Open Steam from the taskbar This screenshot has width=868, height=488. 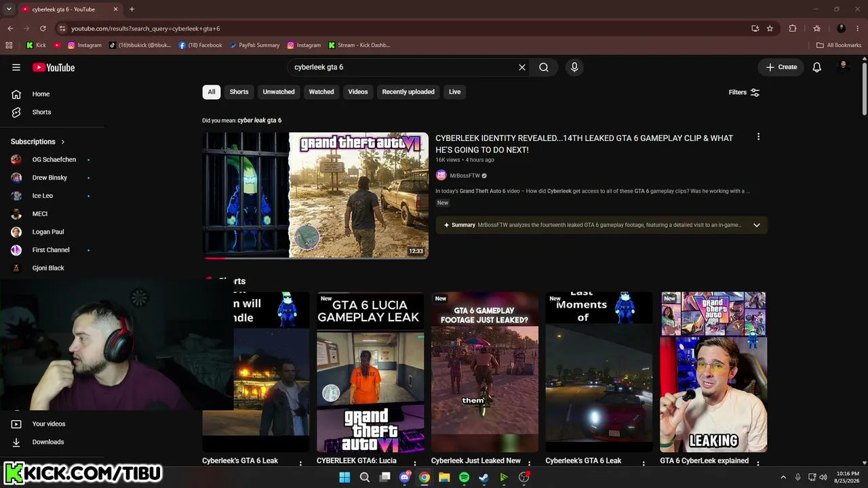tap(484, 477)
